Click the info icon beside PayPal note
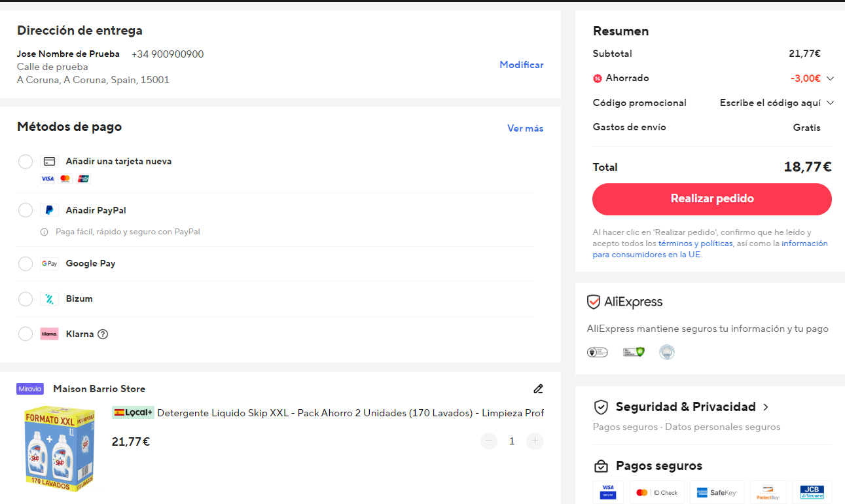The image size is (845, 504). click(45, 232)
